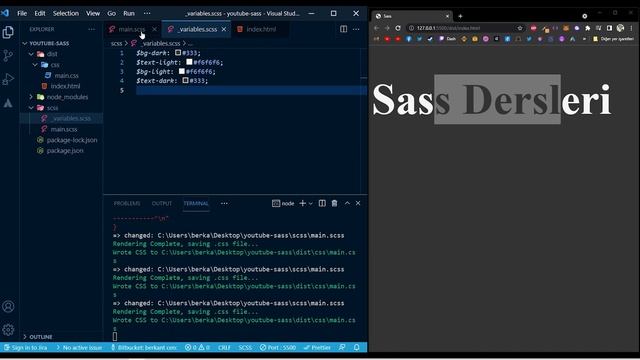Select package.json in explorer
640x360 pixels.
pyautogui.click(x=65, y=151)
